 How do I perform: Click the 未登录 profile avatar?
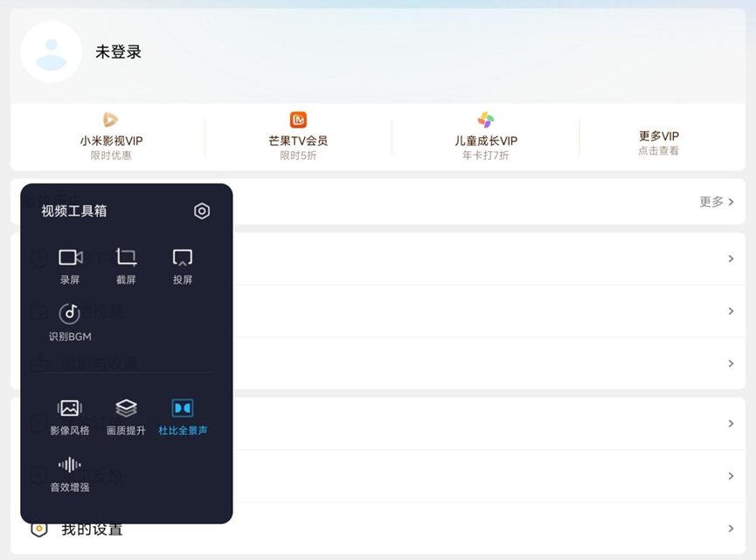tap(51, 52)
